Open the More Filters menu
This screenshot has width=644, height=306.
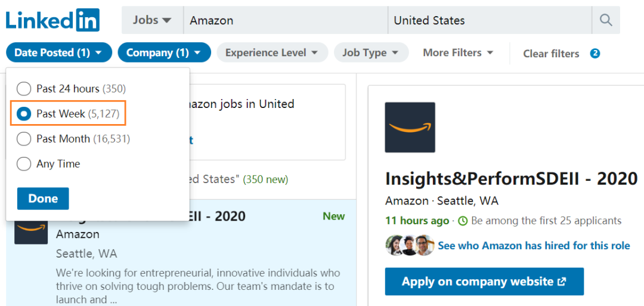[x=458, y=52]
